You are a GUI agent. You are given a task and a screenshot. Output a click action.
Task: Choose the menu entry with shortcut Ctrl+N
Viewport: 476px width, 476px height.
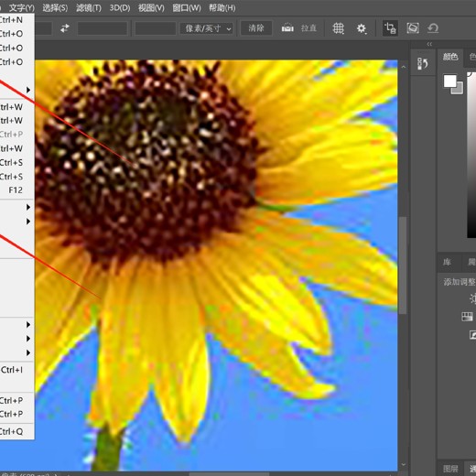click(16, 20)
